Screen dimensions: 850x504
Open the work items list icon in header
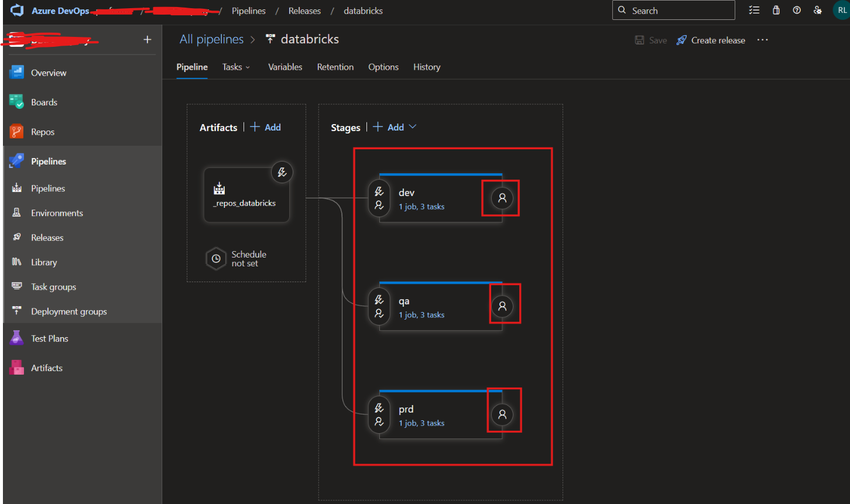coord(754,11)
